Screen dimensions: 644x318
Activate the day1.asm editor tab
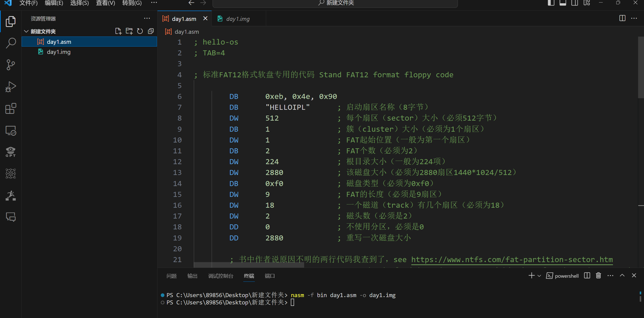(x=184, y=19)
